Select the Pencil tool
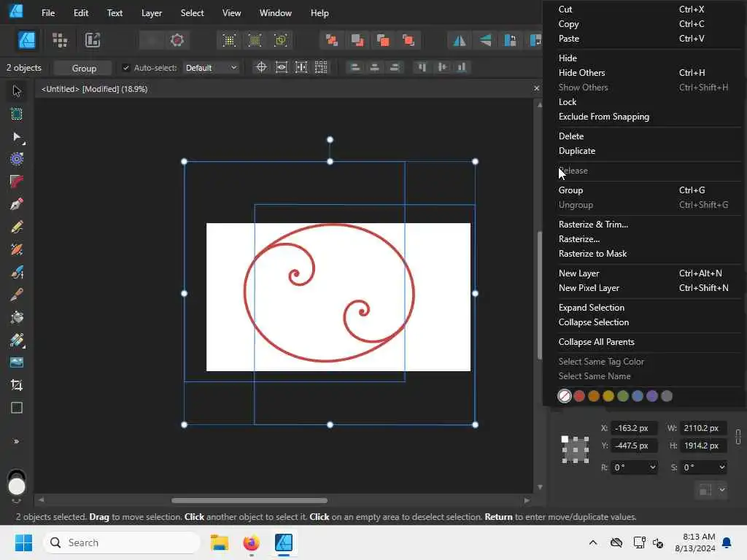The image size is (747, 560). coord(17,227)
